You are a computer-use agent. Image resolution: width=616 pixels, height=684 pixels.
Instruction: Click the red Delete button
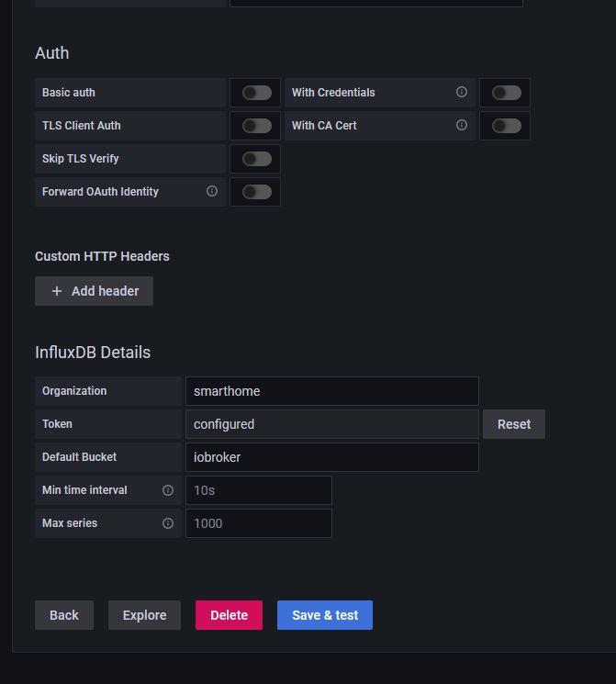click(229, 615)
